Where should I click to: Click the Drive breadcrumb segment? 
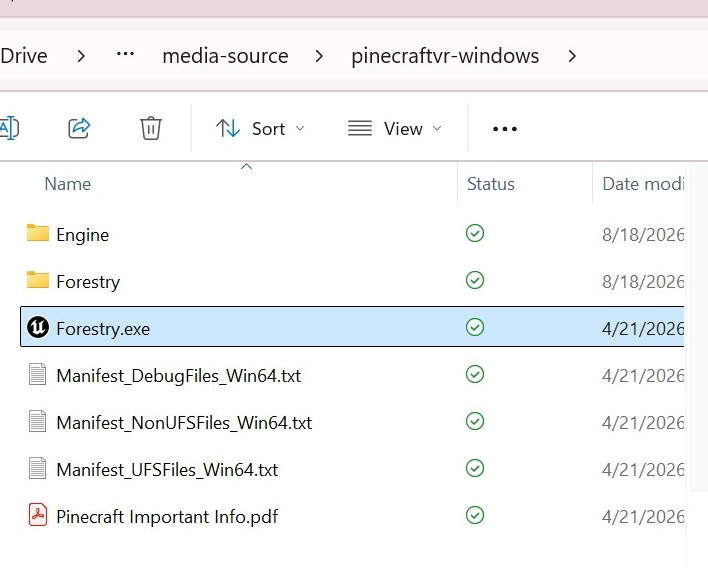(x=24, y=56)
